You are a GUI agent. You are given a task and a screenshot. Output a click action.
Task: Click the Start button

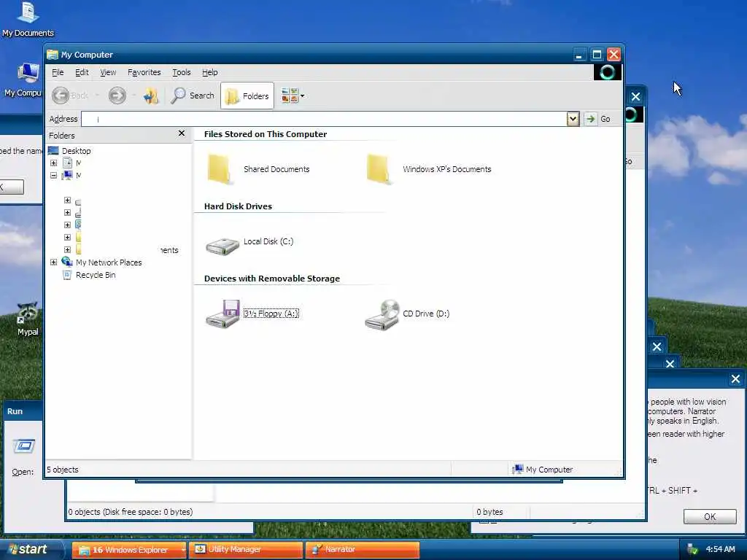(31, 550)
